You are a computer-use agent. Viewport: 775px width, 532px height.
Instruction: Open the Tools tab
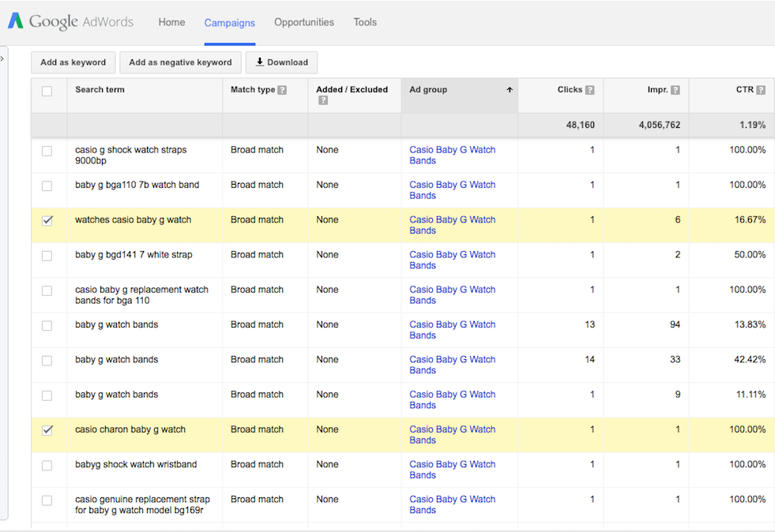point(365,22)
